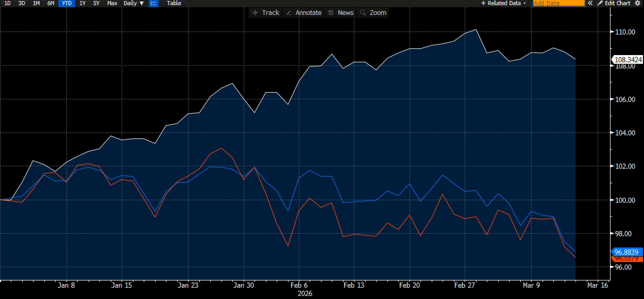Select the 5Y range tab
Screen dimensions: 644x299
click(96, 3)
